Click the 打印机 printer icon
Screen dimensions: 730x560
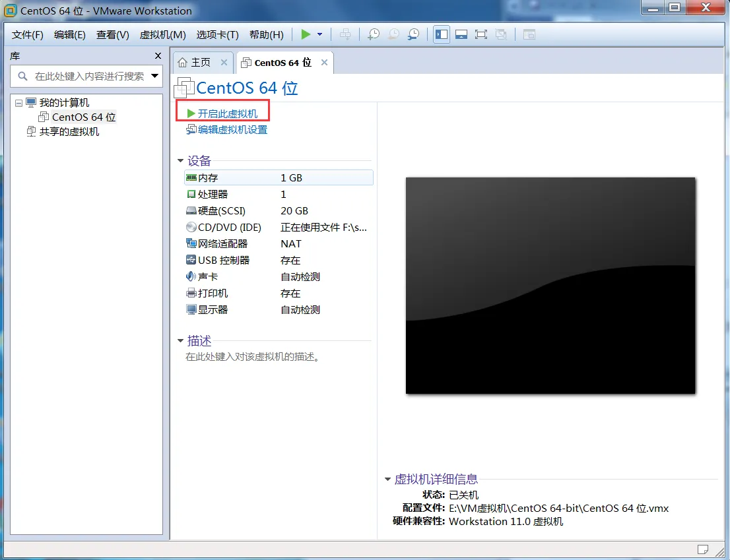pos(191,293)
